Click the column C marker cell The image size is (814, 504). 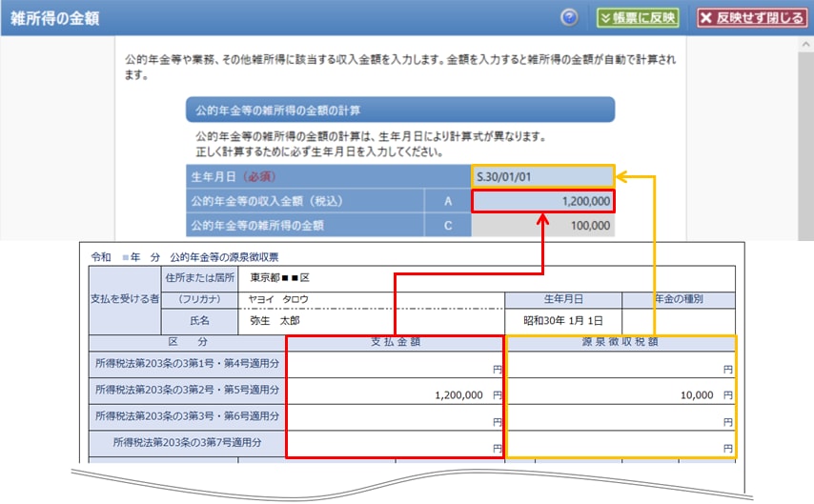(x=447, y=226)
